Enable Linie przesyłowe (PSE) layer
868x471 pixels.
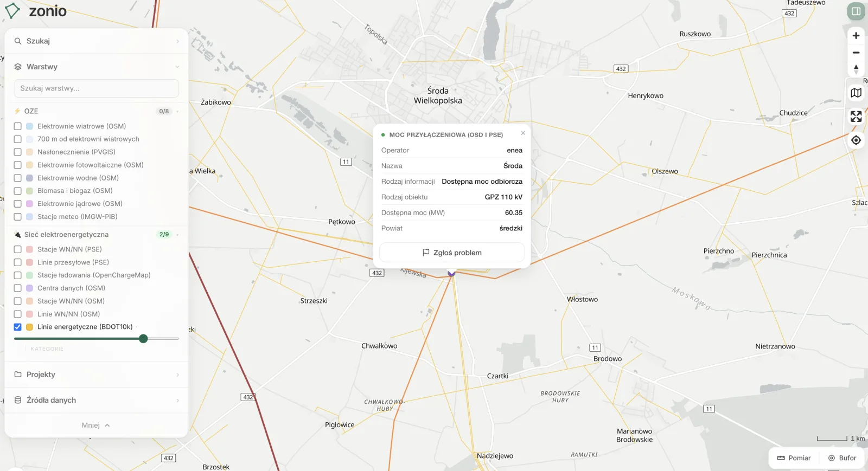coord(17,262)
